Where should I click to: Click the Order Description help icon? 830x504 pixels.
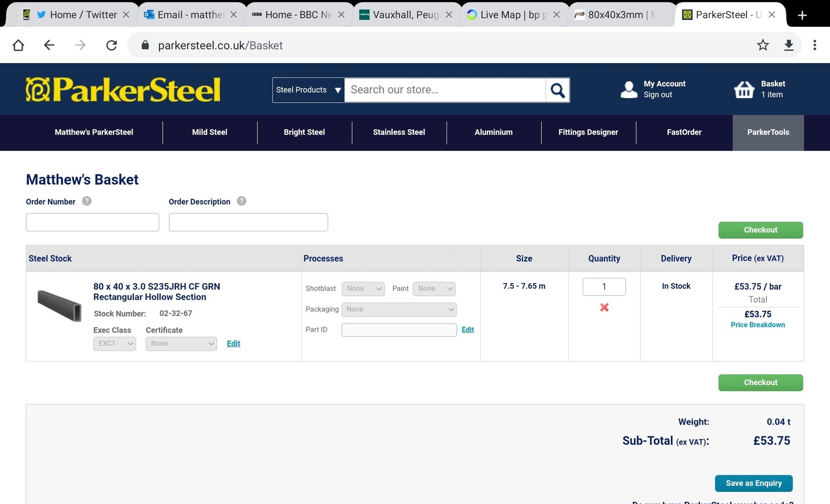tap(241, 201)
